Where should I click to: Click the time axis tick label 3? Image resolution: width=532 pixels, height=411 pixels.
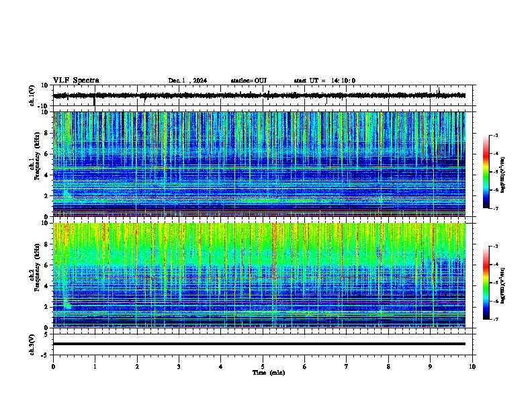click(179, 367)
